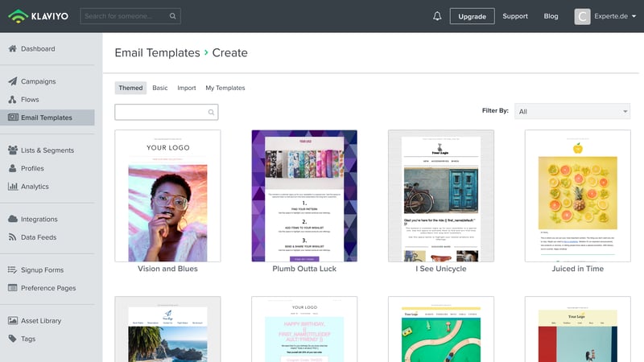Expand the Filter By dropdown
The image size is (644, 362).
tap(572, 112)
